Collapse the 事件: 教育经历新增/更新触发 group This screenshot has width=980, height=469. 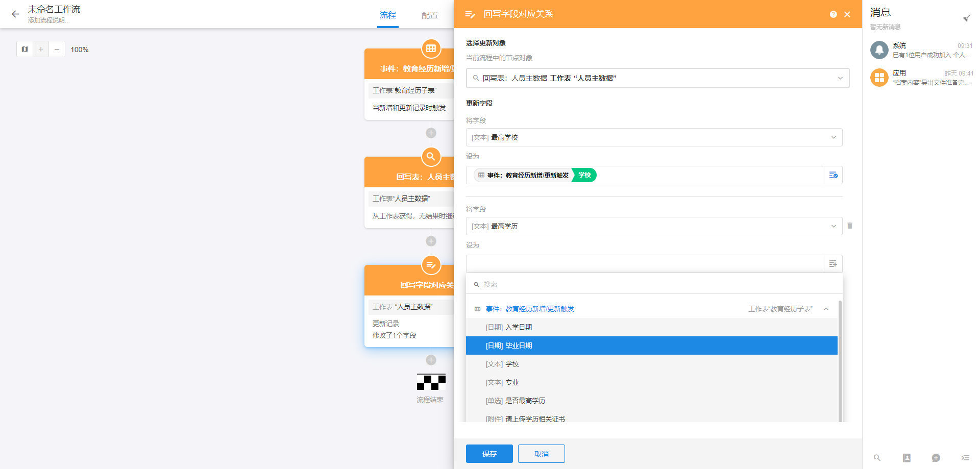click(x=826, y=309)
